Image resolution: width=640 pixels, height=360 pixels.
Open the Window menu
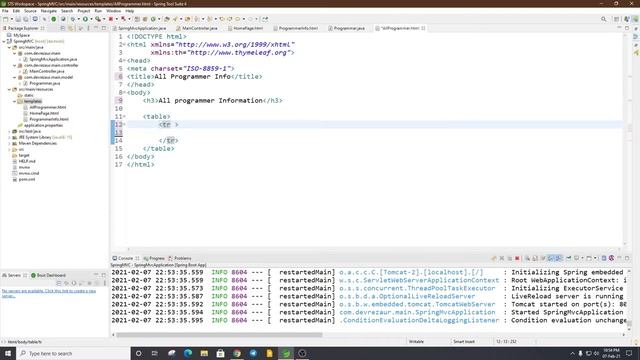[x=113, y=11]
